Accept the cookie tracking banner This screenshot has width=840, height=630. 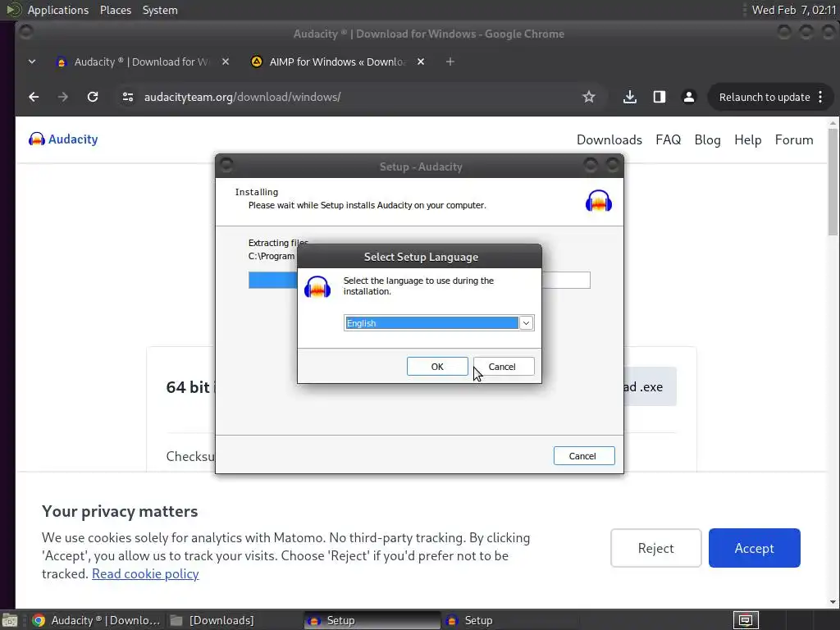[755, 548]
